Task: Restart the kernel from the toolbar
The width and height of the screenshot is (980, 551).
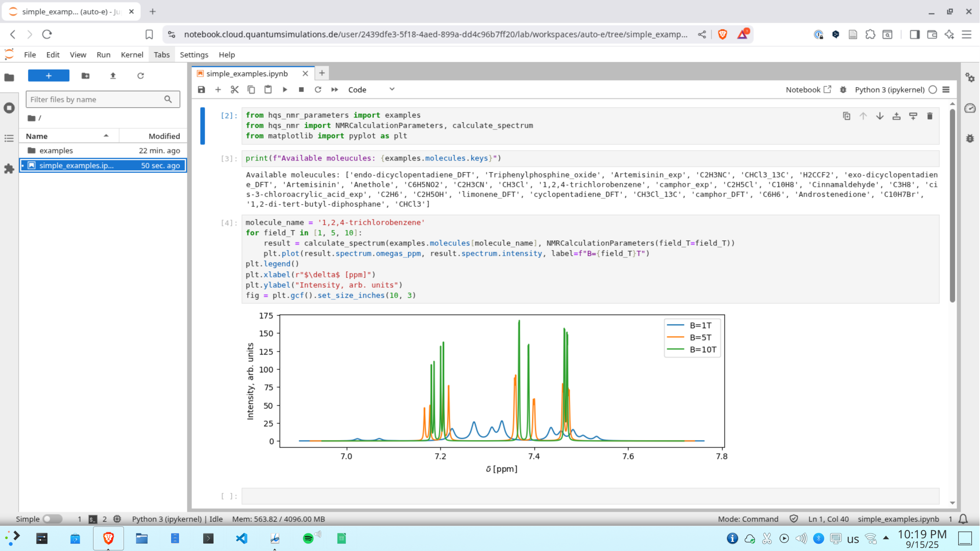Action: pos(318,90)
